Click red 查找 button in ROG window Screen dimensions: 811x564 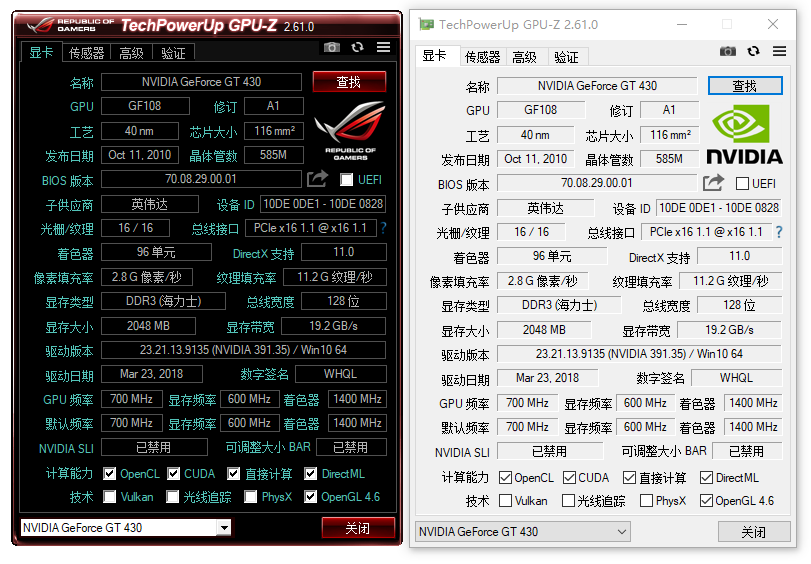[x=349, y=82]
